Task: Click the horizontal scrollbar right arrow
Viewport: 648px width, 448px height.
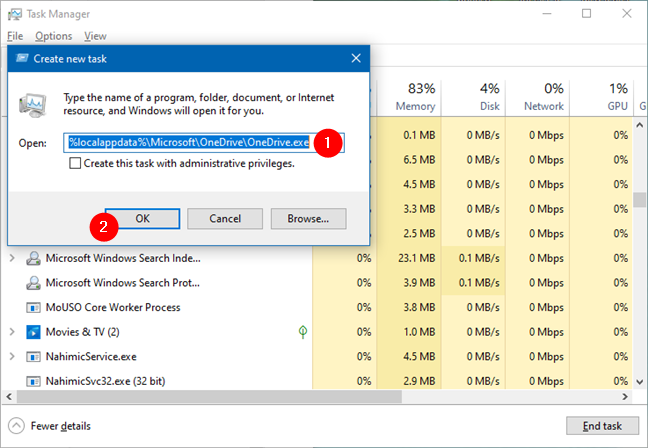Action: point(625,397)
